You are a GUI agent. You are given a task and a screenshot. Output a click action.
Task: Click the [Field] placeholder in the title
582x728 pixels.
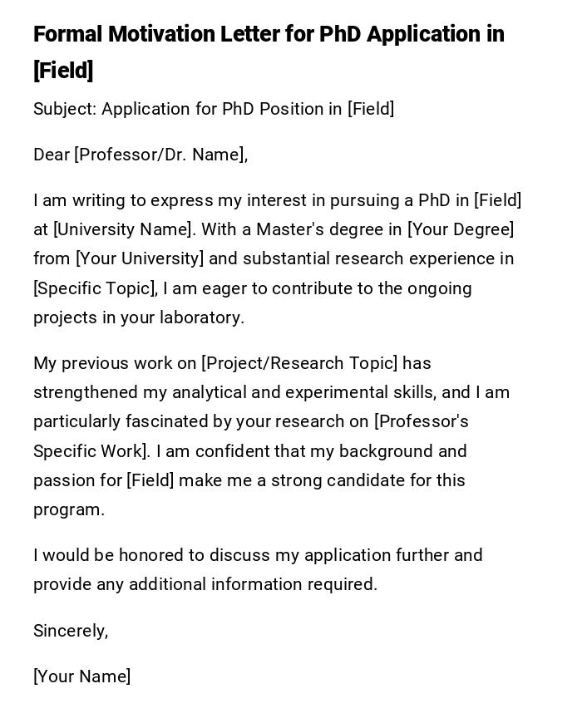click(63, 71)
